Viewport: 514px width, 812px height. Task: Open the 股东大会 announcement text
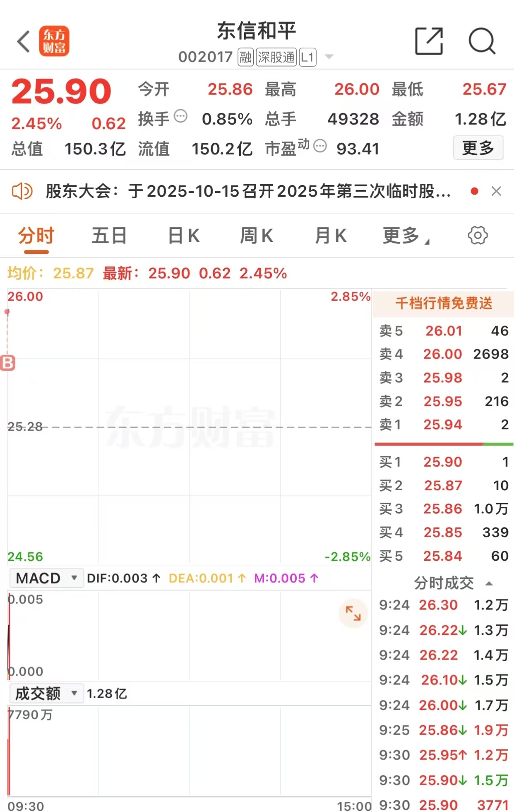coord(248,191)
